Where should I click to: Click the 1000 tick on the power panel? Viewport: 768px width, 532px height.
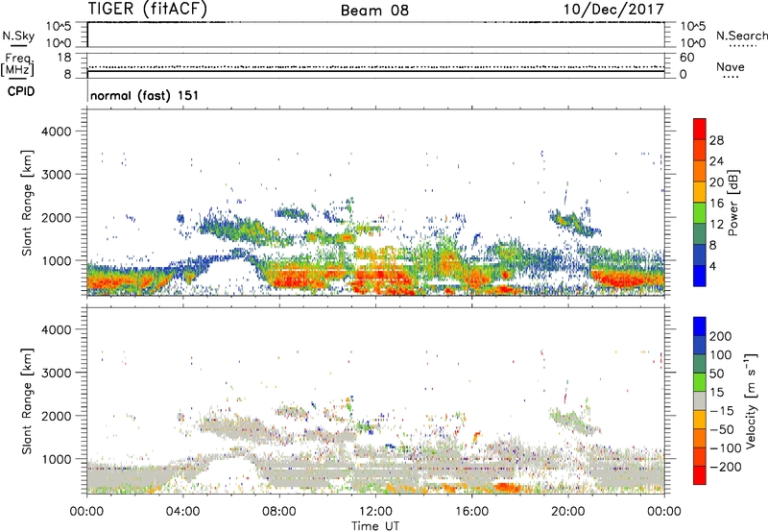[x=56, y=260]
